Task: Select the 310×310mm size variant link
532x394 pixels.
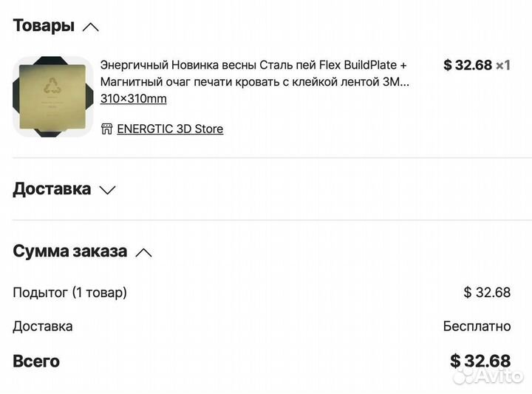Action: [134, 98]
